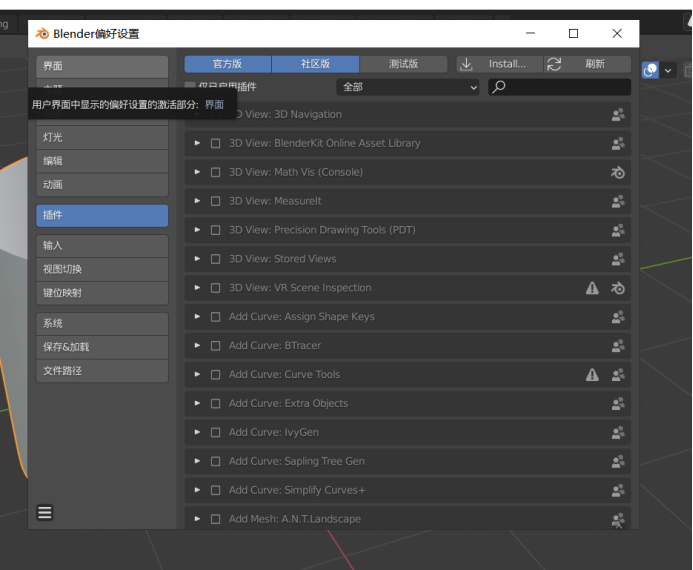Expand Extra Objects add-on details
The height and width of the screenshot is (570, 693).
pos(197,403)
